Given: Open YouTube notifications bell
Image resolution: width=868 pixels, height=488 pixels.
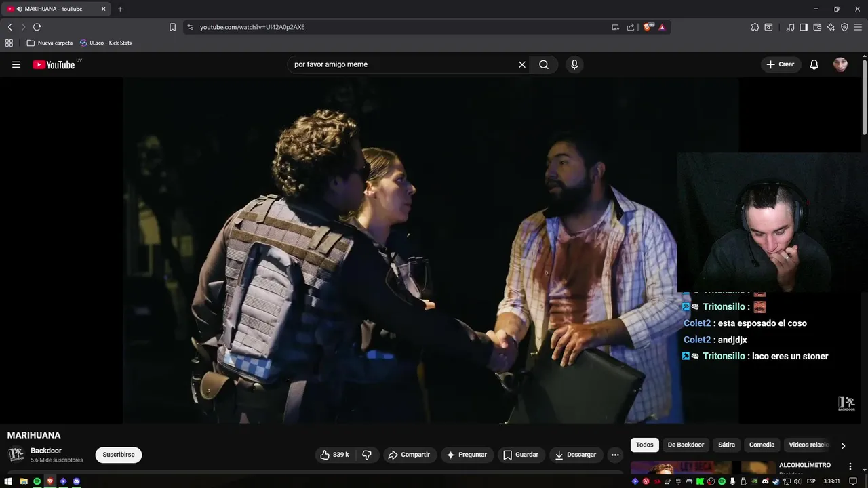Looking at the screenshot, I should 814,64.
